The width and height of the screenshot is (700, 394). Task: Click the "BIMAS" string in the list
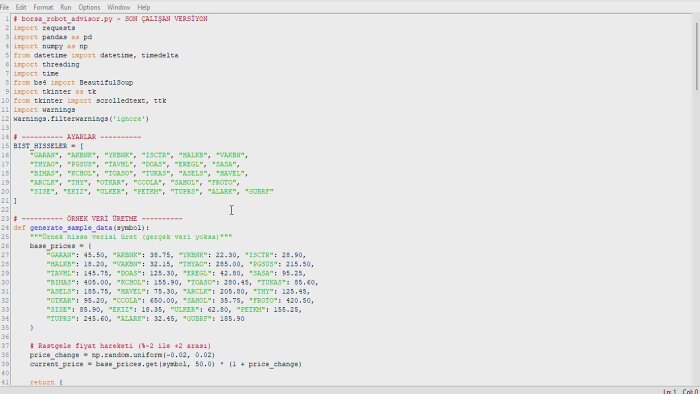[45, 173]
